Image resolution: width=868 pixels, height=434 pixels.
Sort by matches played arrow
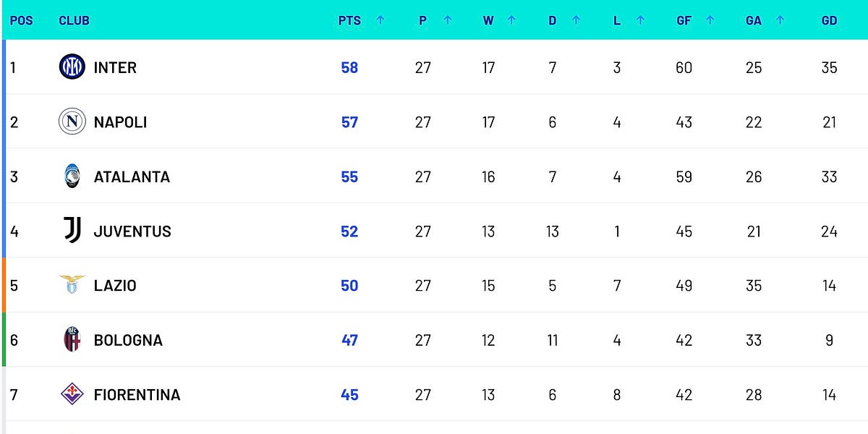click(447, 20)
